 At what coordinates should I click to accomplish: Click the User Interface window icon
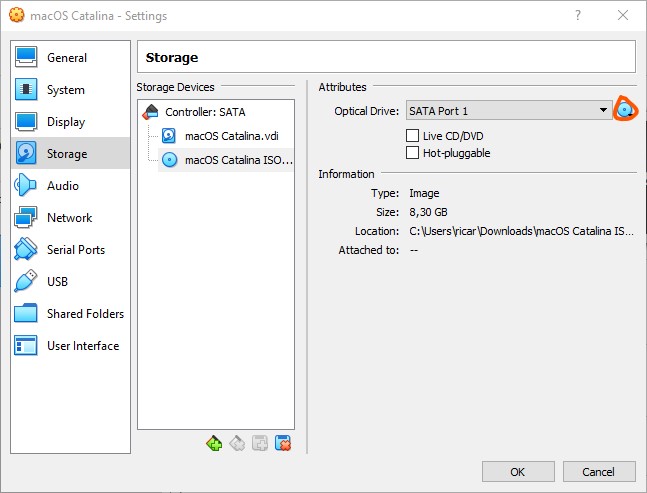click(x=26, y=345)
